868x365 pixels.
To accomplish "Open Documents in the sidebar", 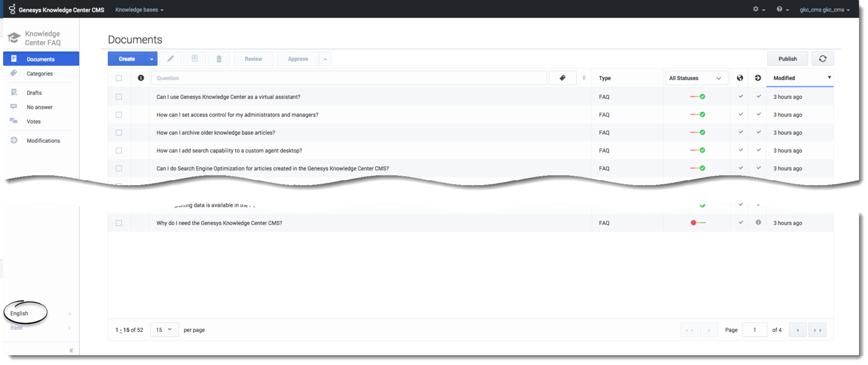I will click(41, 59).
